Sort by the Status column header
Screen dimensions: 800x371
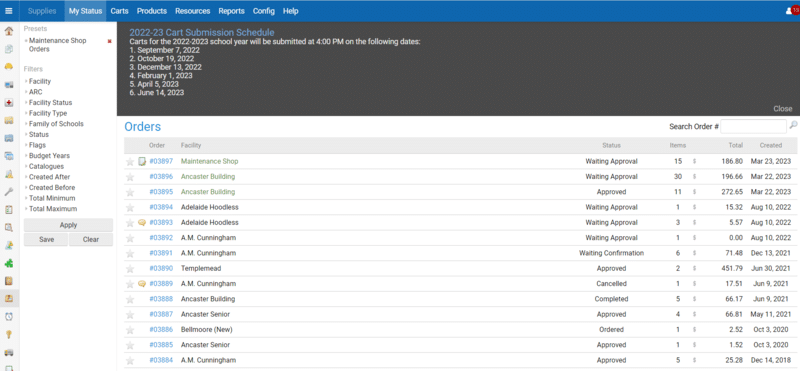[611, 145]
